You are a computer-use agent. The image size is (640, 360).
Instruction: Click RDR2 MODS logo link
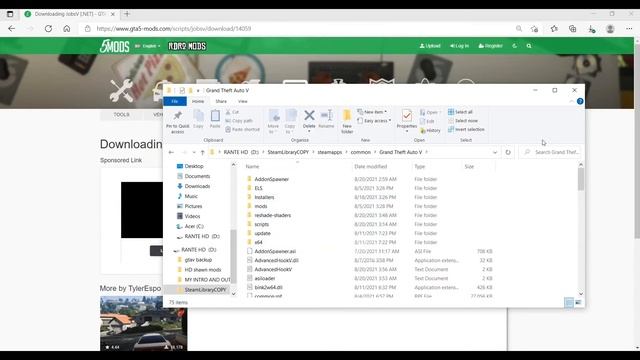(187, 46)
